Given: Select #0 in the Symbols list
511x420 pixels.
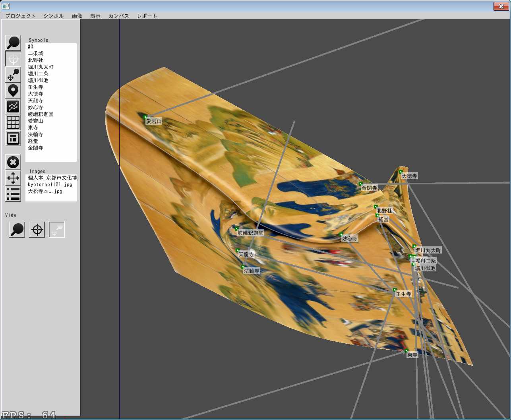Looking at the screenshot, I should click(x=51, y=46).
